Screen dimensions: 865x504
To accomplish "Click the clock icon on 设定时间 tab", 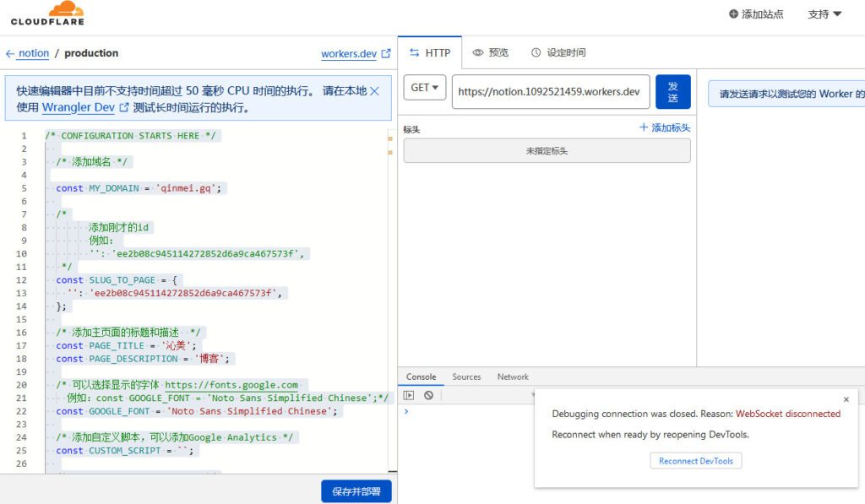I will click(536, 53).
